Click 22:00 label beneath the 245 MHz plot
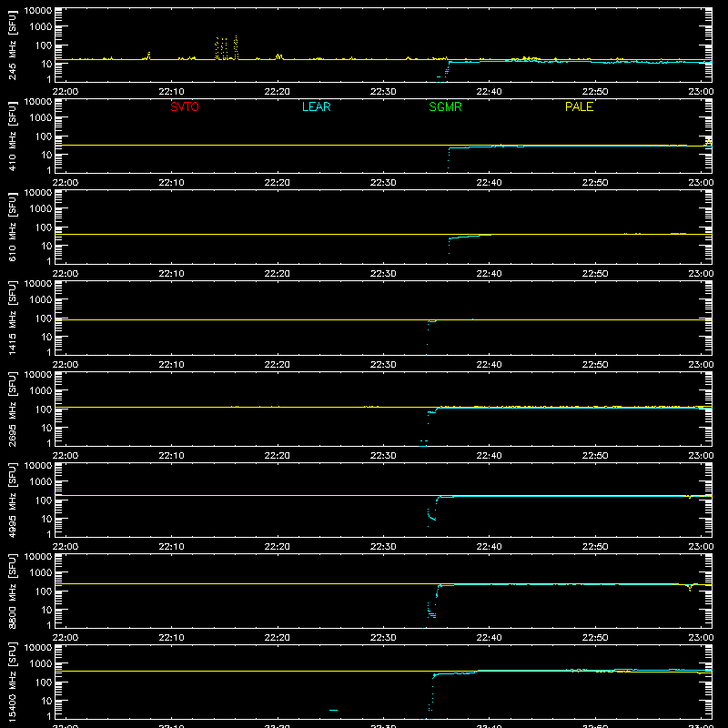The width and height of the screenshot is (728, 728). pos(65,92)
